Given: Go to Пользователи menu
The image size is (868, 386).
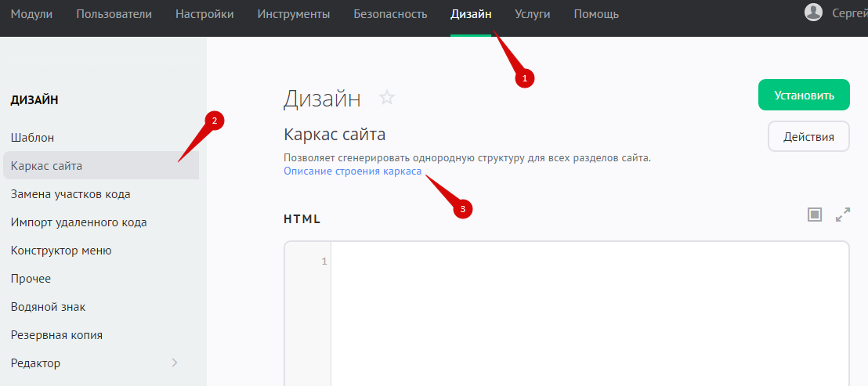Looking at the screenshot, I should pos(114,14).
